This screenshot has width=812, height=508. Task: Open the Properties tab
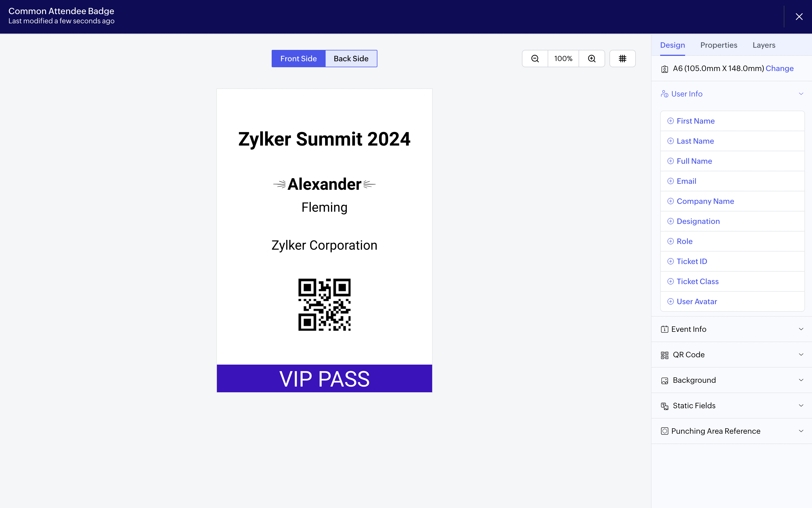click(x=719, y=45)
